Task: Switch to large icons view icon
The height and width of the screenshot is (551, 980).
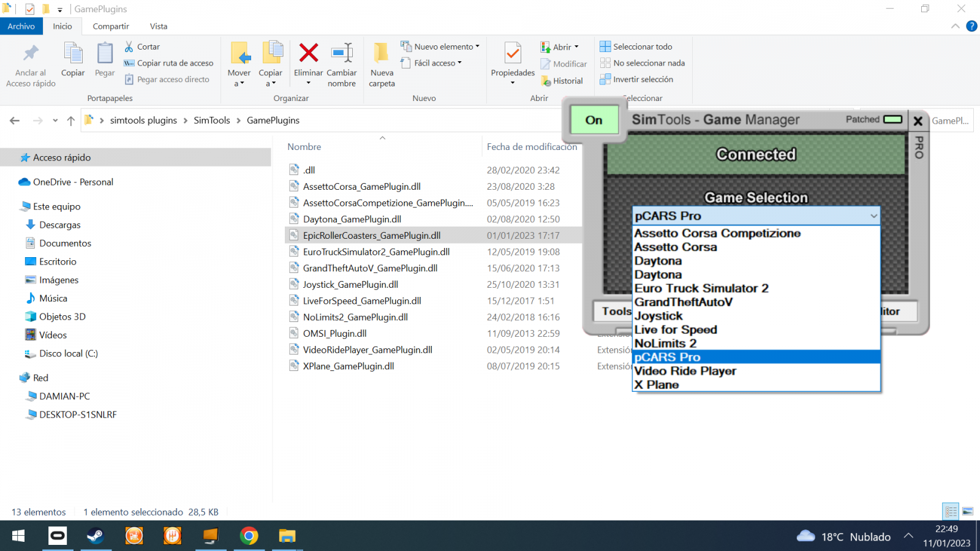Action: click(968, 511)
